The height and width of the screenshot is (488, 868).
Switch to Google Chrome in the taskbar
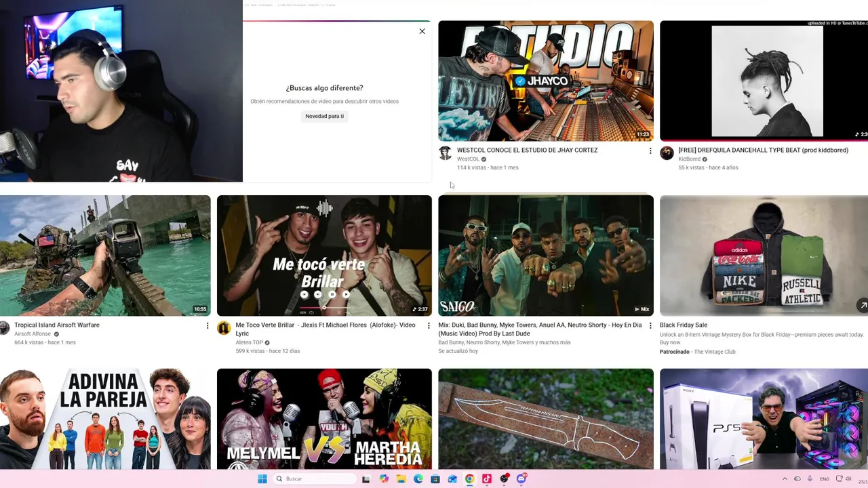[x=469, y=479]
